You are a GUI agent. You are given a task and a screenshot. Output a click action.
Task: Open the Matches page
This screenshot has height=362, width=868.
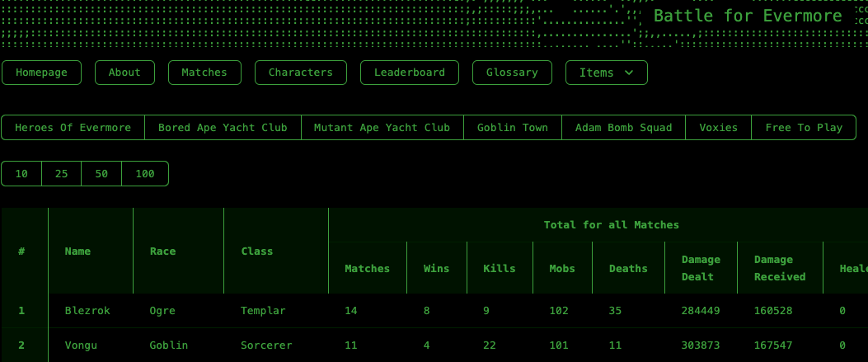[x=204, y=73]
